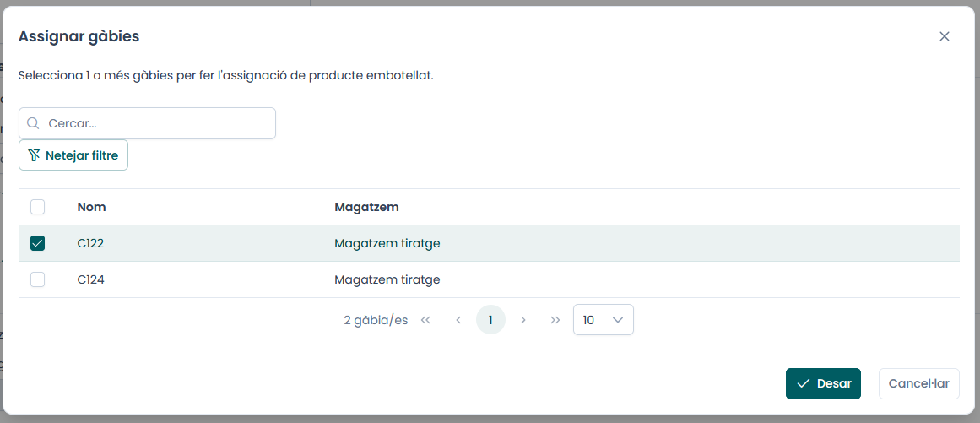Toggle the select-all header checkbox
The height and width of the screenshot is (423, 980).
37,207
